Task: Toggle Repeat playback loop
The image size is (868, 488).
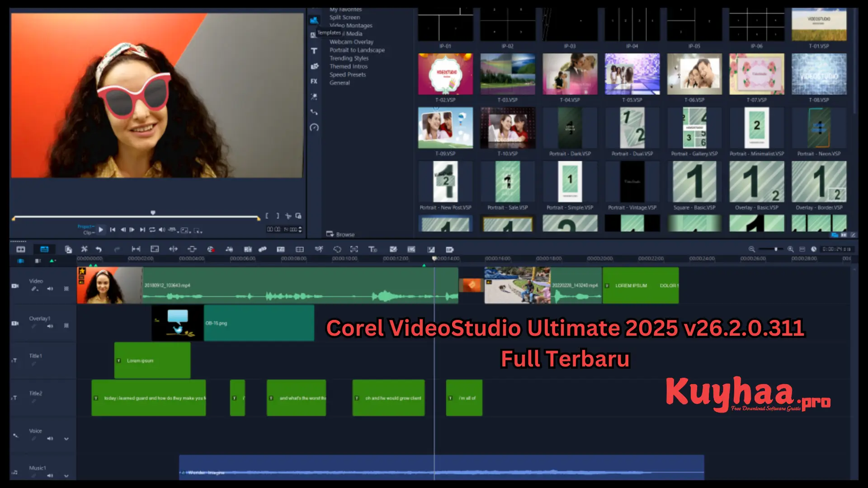Action: (x=152, y=230)
